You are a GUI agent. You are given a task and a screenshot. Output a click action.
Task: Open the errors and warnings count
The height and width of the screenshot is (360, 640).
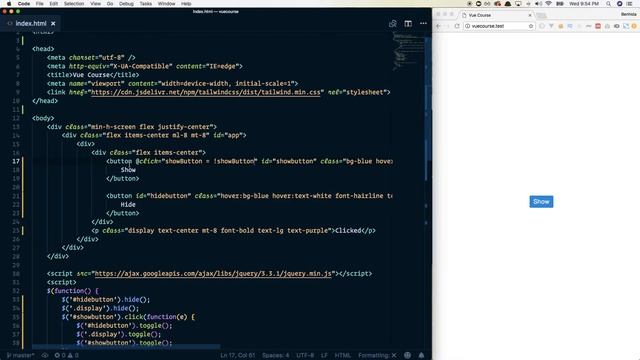pos(66,355)
